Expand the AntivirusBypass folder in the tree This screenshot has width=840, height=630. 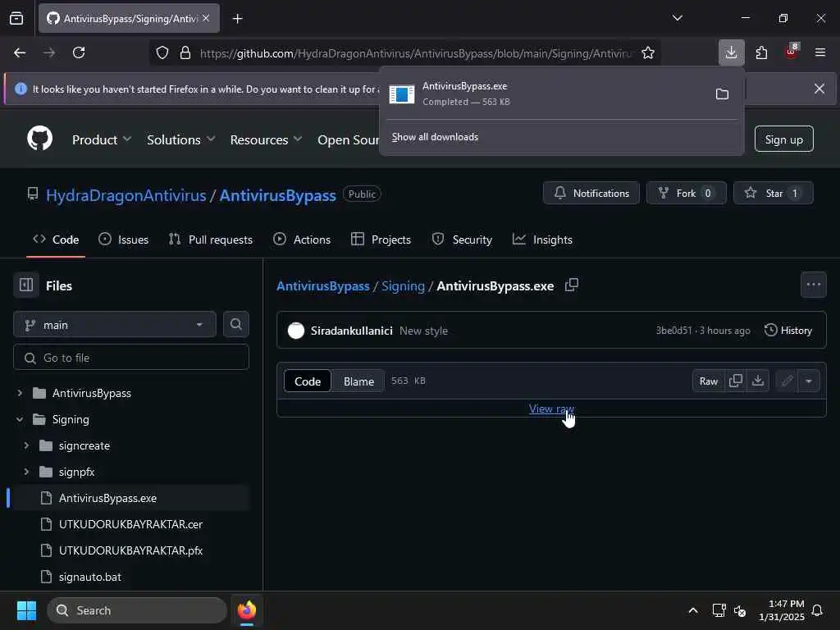click(20, 393)
